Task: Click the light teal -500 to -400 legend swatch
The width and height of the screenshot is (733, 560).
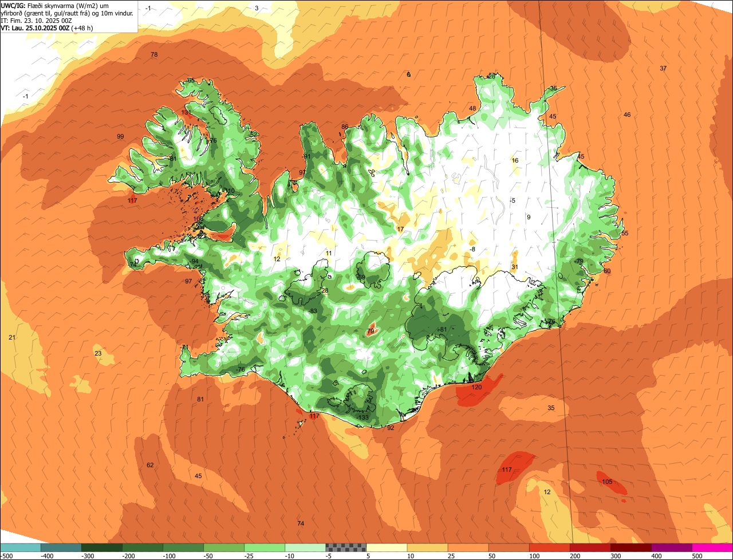Action: click(x=21, y=547)
